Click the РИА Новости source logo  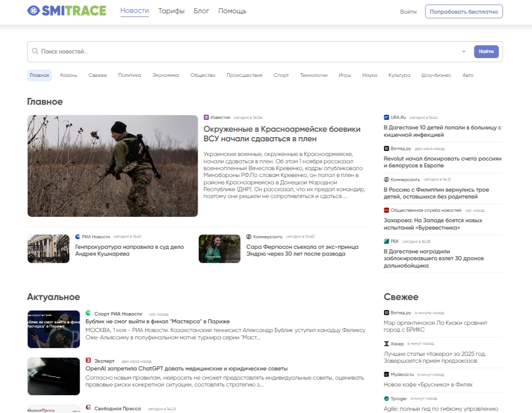click(77, 236)
